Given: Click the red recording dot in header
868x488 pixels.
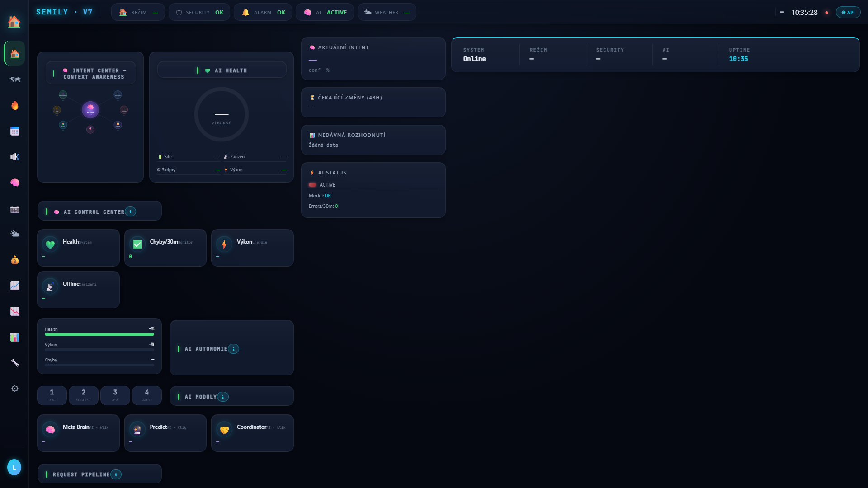Looking at the screenshot, I should (827, 13).
